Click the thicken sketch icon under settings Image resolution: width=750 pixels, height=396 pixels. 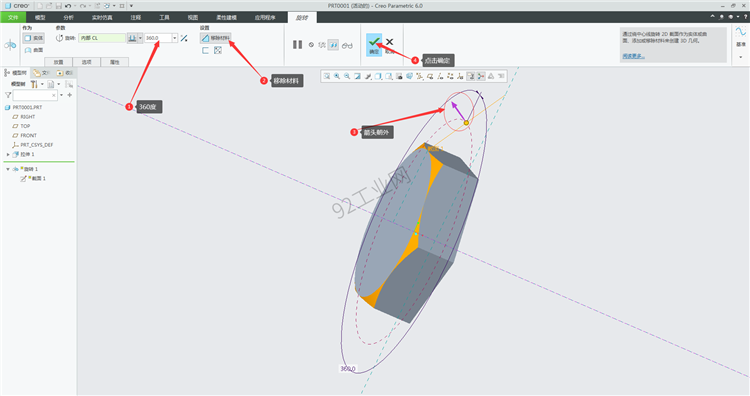(205, 50)
